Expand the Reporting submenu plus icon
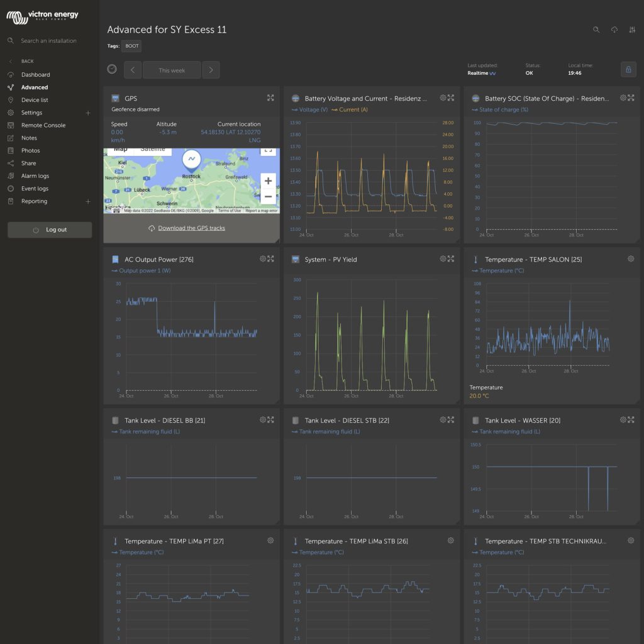Screen dimensions: 644x644 pos(88,202)
